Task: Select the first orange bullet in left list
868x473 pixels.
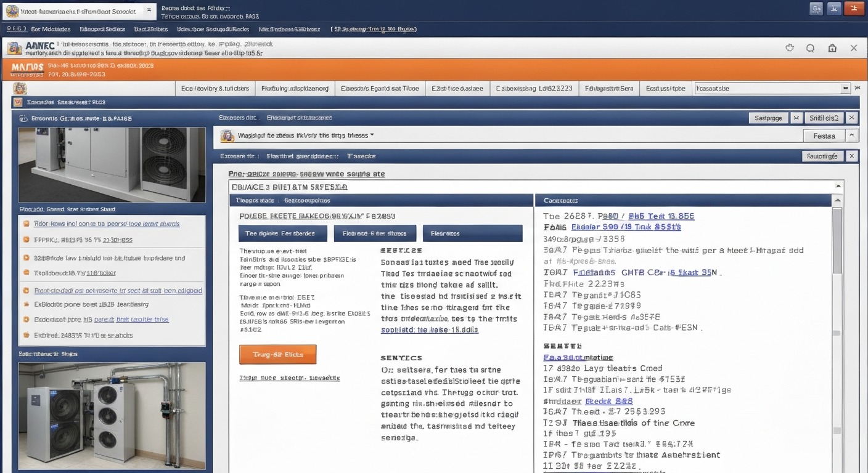Action: pyautogui.click(x=27, y=224)
